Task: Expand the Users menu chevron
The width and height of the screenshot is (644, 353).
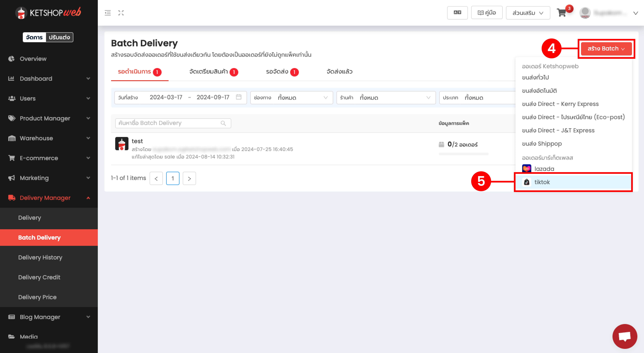Action: coord(88,98)
